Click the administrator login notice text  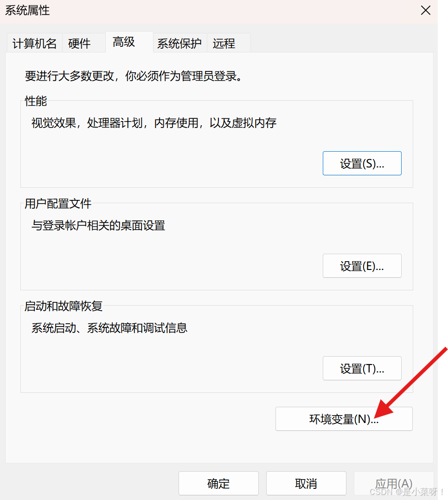click(134, 76)
